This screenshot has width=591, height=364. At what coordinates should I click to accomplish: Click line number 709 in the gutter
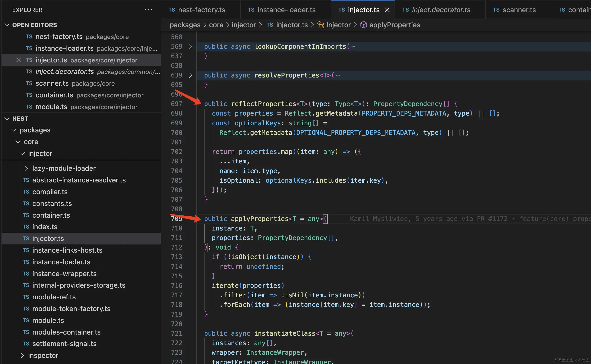(x=176, y=219)
